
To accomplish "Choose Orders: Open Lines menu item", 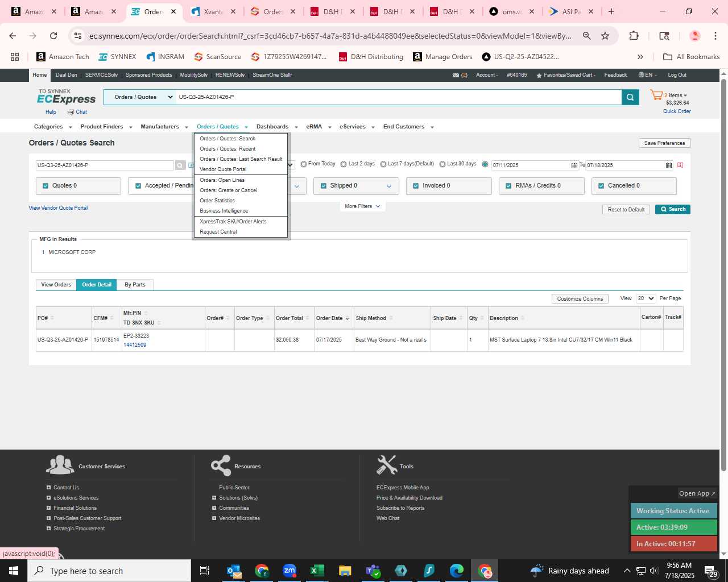I will 222,180.
